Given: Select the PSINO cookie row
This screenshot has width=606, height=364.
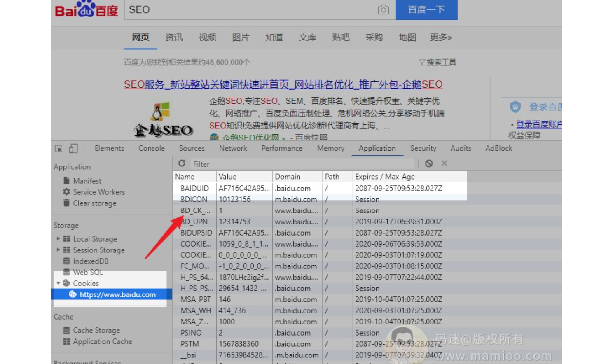Looking at the screenshot, I should [x=367, y=333].
